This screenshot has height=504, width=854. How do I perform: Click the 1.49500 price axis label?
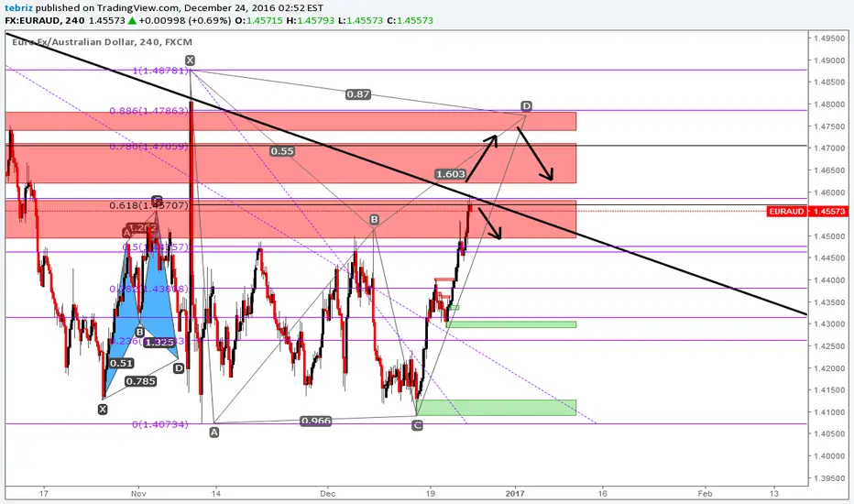pyautogui.click(x=829, y=38)
